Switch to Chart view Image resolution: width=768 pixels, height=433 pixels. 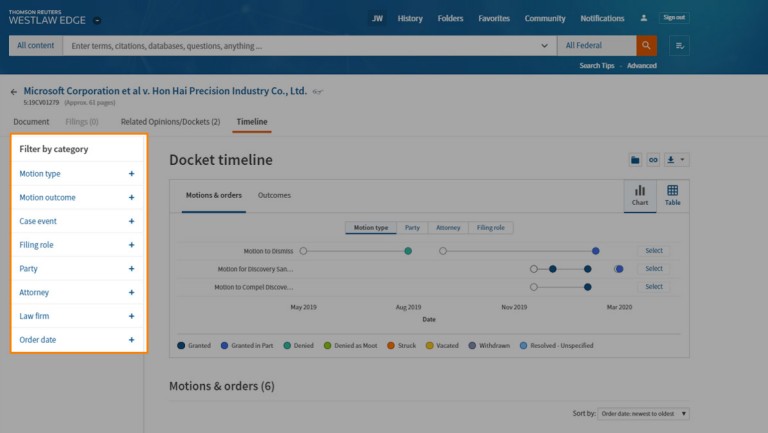tap(640, 195)
